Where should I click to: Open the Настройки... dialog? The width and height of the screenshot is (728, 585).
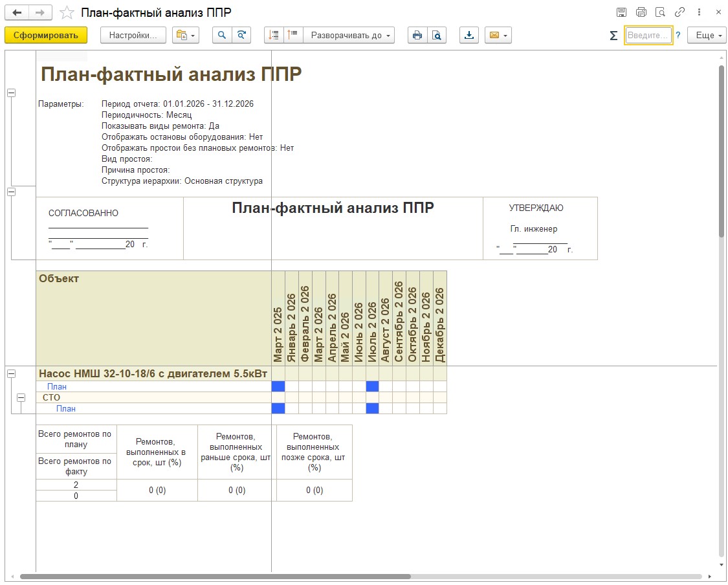point(133,36)
